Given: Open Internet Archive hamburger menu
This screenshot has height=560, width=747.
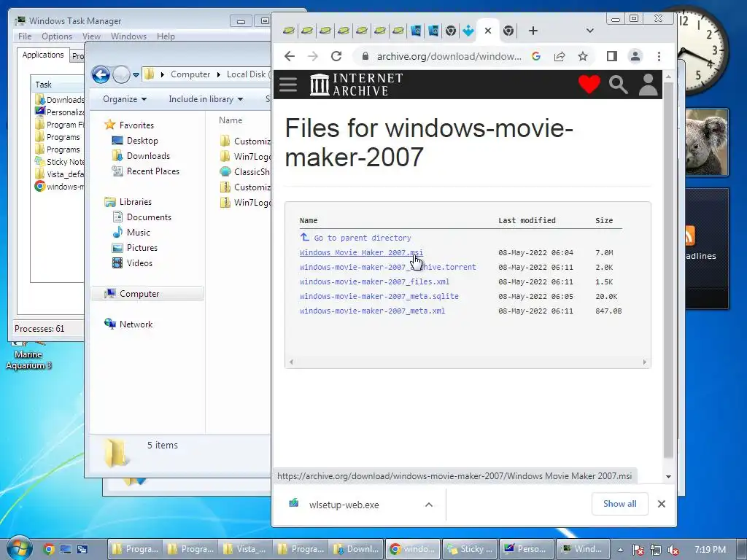Looking at the screenshot, I should [288, 85].
